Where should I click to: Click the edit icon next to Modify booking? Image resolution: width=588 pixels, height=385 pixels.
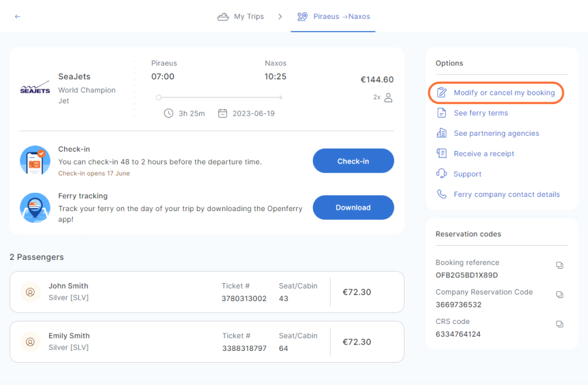(442, 93)
